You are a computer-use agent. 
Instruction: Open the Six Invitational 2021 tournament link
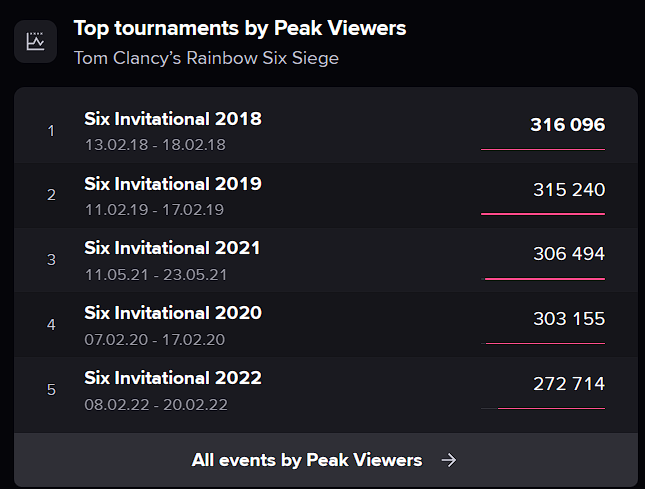tap(173, 248)
